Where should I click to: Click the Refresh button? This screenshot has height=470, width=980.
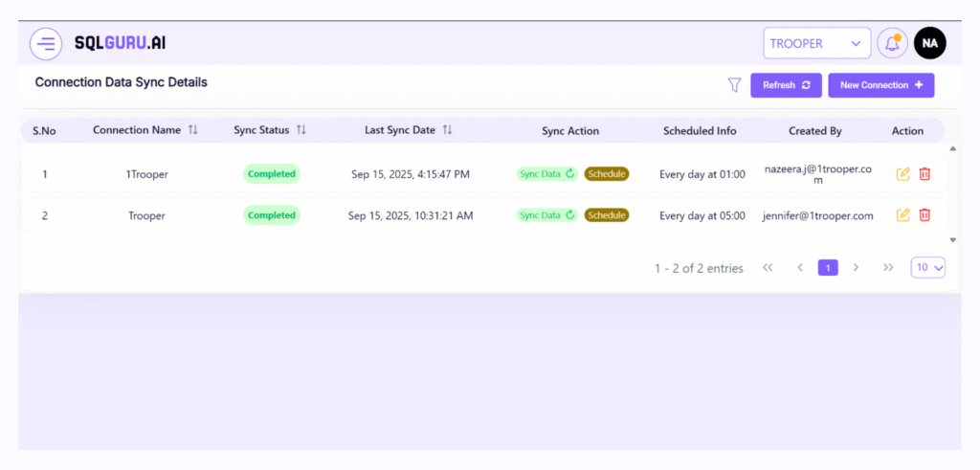(x=786, y=85)
